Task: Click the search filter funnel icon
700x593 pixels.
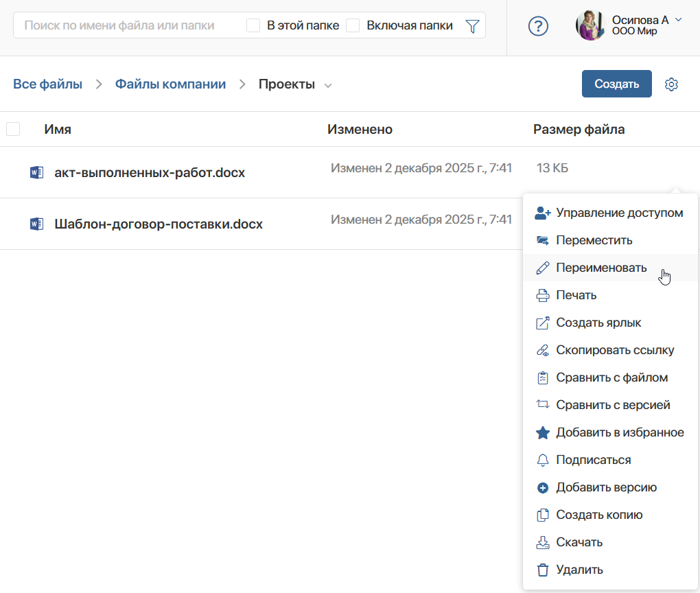Action: click(472, 26)
